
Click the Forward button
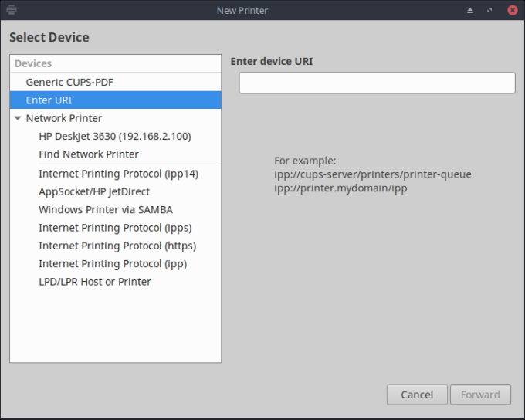(x=480, y=395)
